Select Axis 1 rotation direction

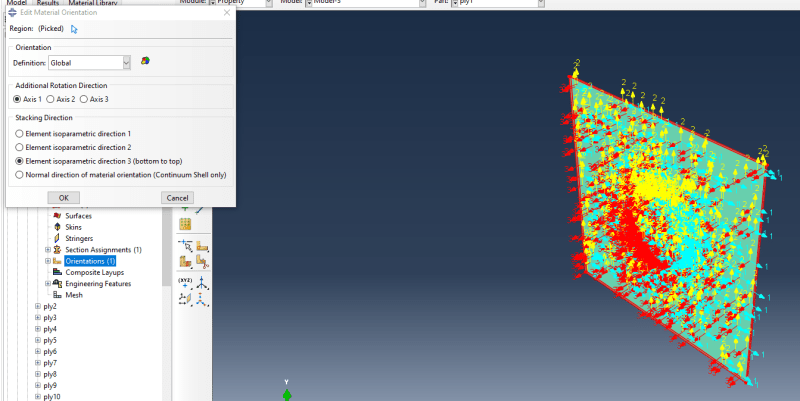[17, 99]
